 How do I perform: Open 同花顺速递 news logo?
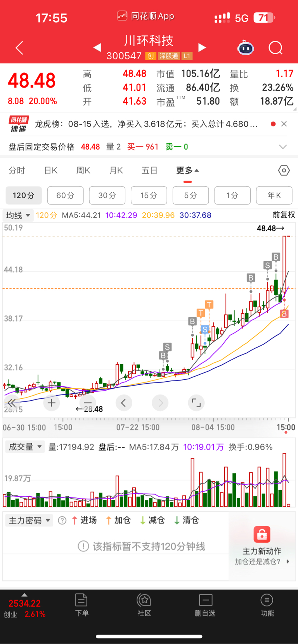[x=19, y=124]
